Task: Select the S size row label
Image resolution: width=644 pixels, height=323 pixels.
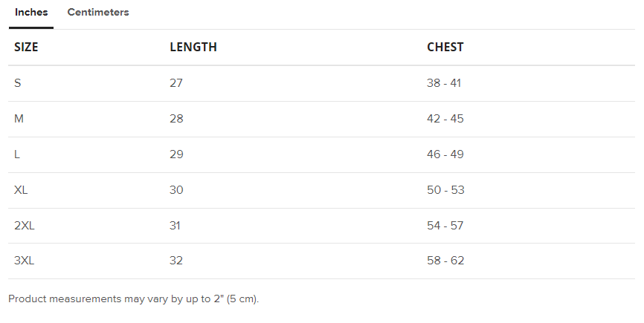Action: click(x=17, y=83)
